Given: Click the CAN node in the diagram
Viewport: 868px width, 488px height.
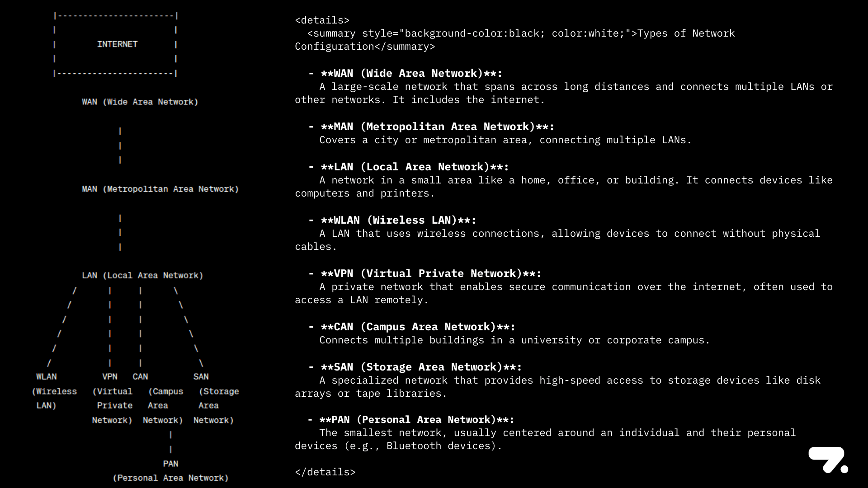Looking at the screenshot, I should [x=140, y=376].
